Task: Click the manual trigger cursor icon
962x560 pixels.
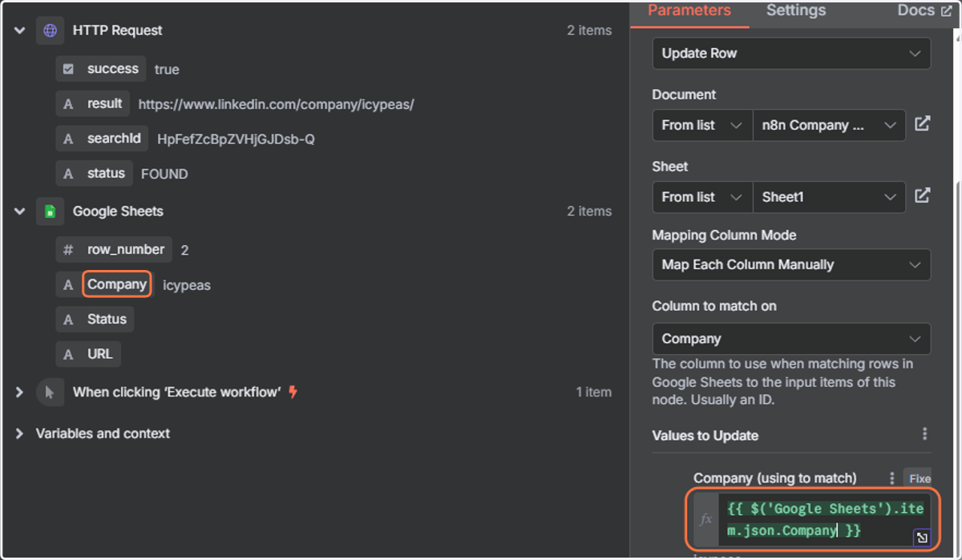Action: pos(50,393)
